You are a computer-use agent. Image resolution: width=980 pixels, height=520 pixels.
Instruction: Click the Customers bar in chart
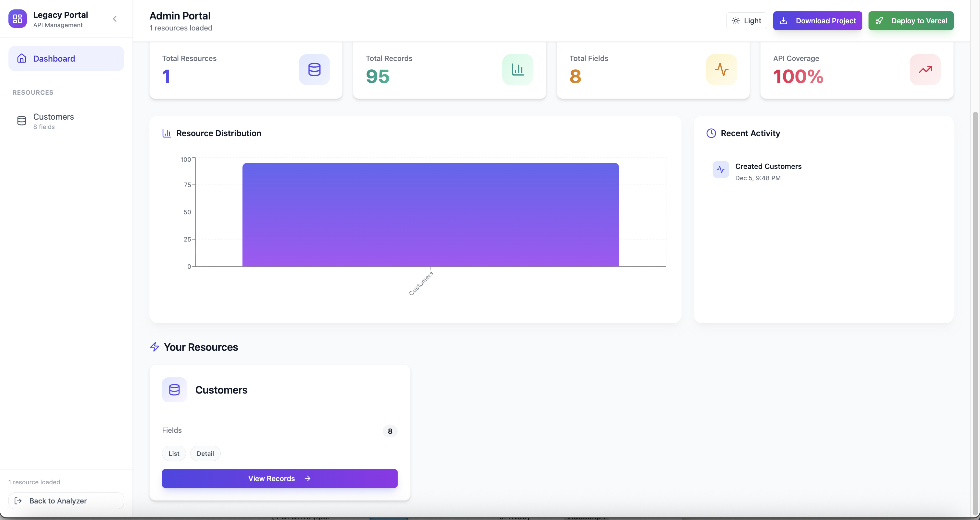click(x=430, y=215)
